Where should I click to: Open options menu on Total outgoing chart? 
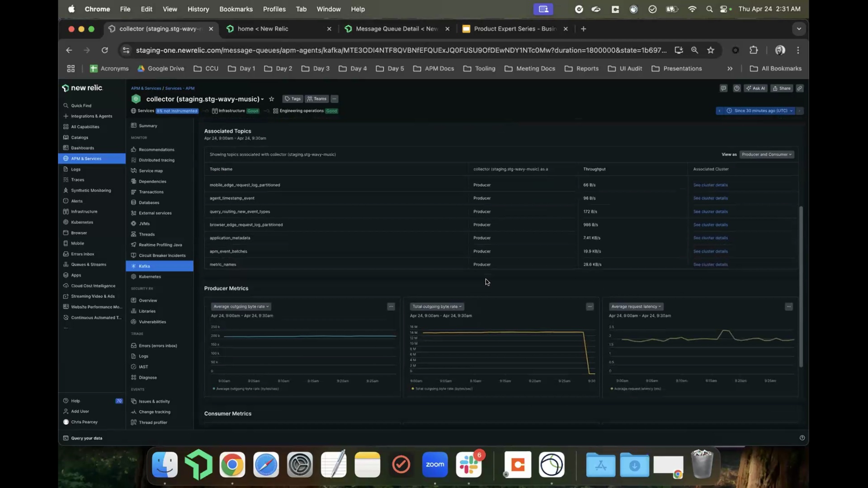590,307
